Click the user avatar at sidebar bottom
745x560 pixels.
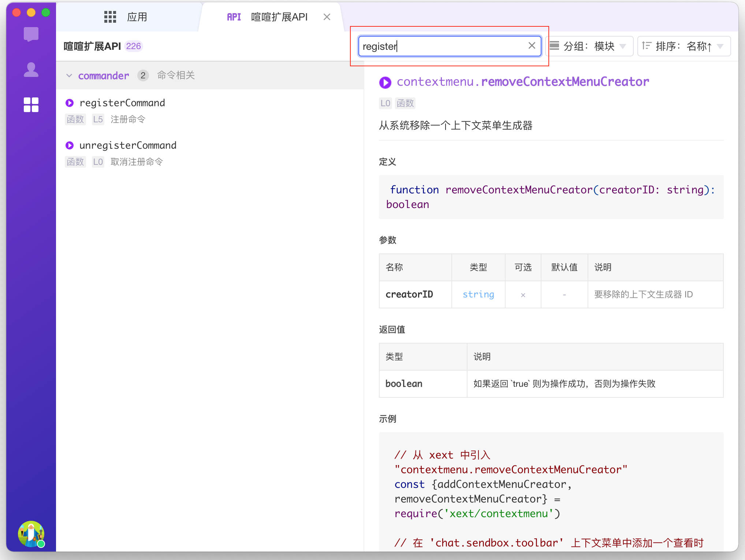pos(31,534)
